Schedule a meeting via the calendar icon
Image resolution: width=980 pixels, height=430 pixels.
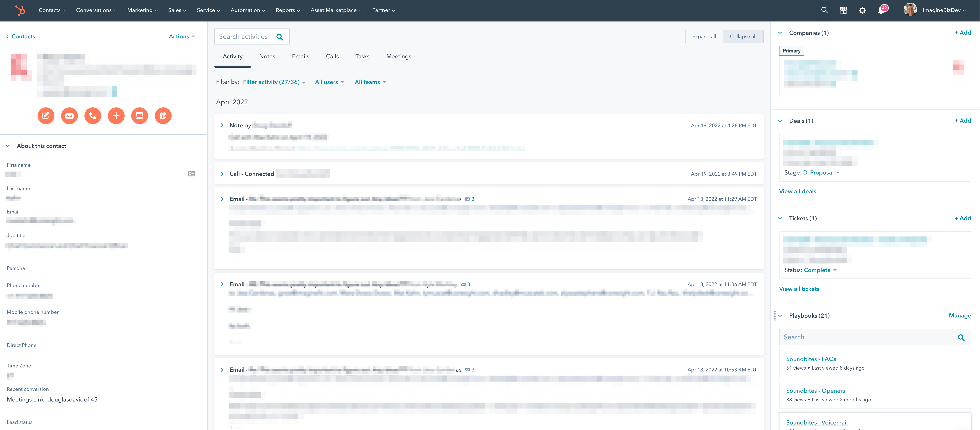(x=163, y=116)
